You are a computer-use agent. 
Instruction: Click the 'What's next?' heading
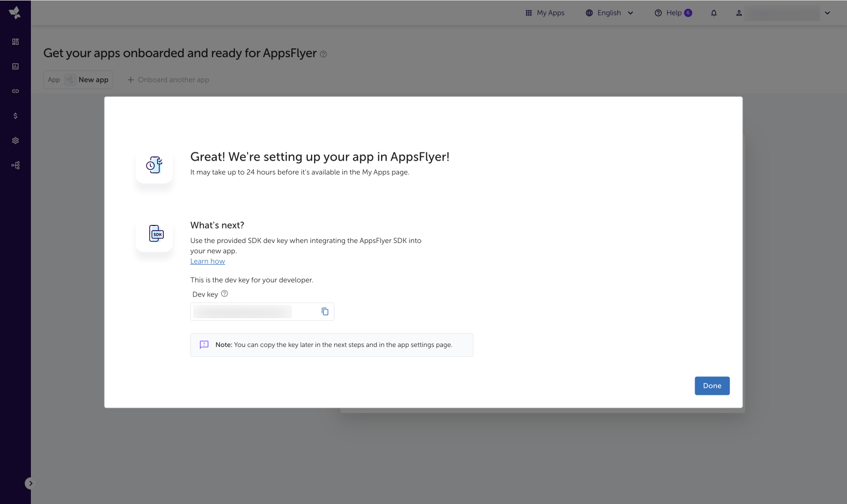click(x=217, y=225)
